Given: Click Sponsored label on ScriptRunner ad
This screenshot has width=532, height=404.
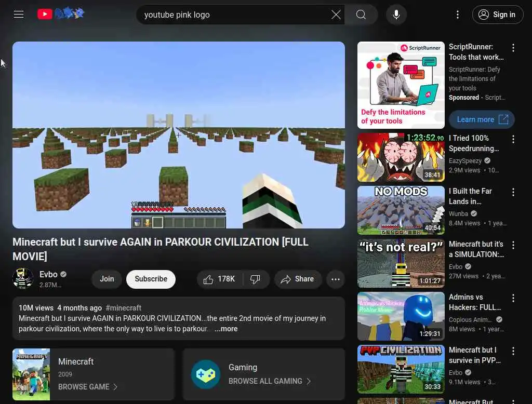Looking at the screenshot, I should click(x=464, y=97).
